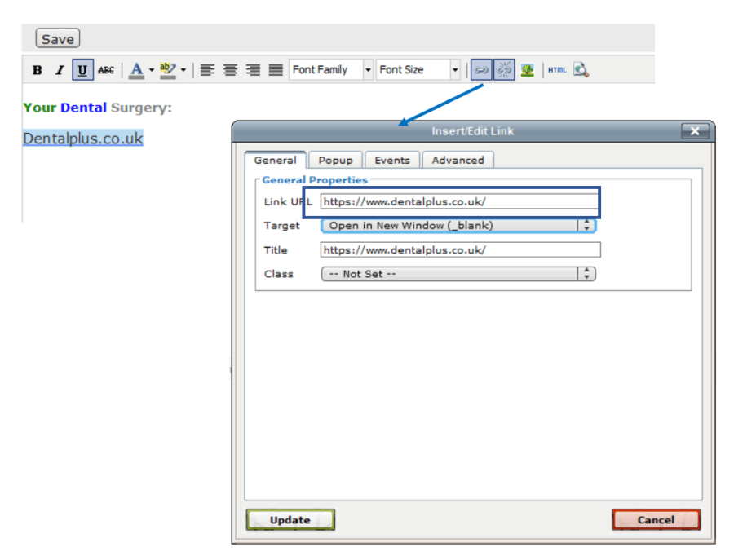Toggle italic formatting

(60, 70)
